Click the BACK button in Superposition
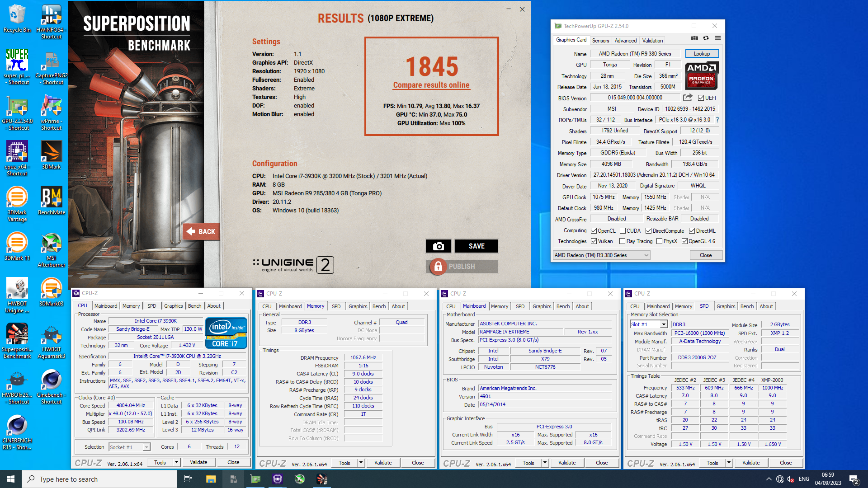Image resolution: width=868 pixels, height=488 pixels. (x=201, y=231)
